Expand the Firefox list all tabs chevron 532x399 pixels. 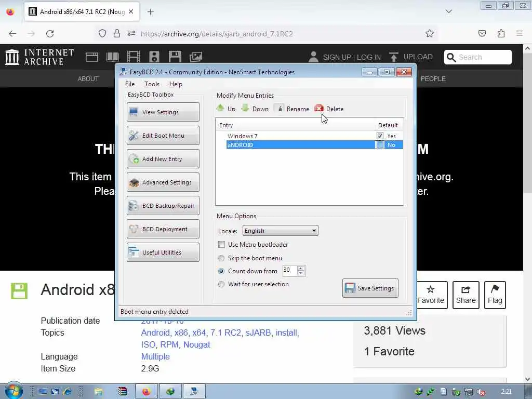pyautogui.click(x=448, y=12)
